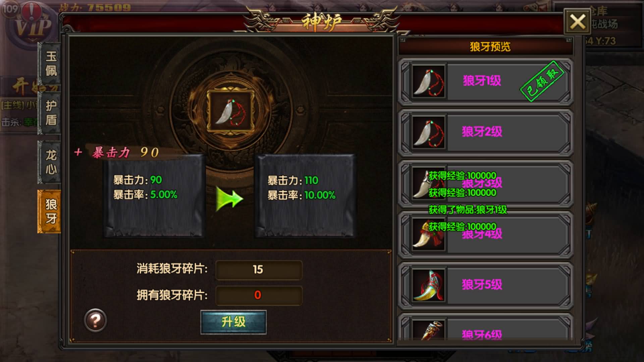Click the 消耗狼牙碎片 value field
The height and width of the screenshot is (362, 644).
259,270
